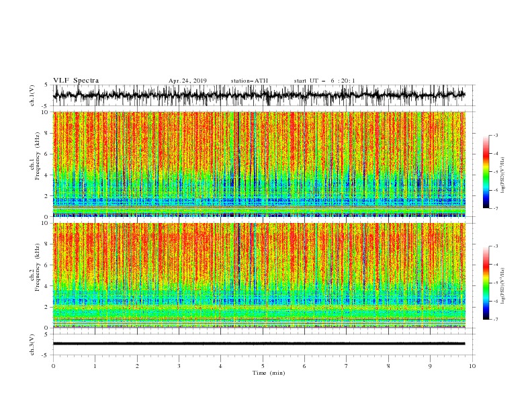
Task: Click the '4' kHz tick on ch.2 axis
Action: click(47, 286)
